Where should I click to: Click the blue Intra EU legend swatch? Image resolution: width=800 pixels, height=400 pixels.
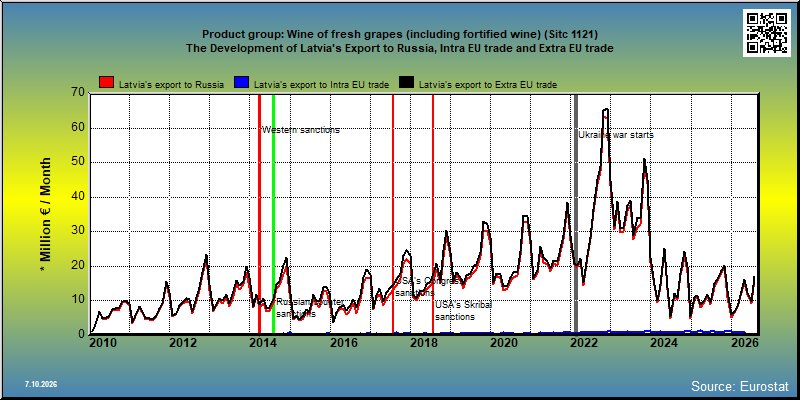241,83
